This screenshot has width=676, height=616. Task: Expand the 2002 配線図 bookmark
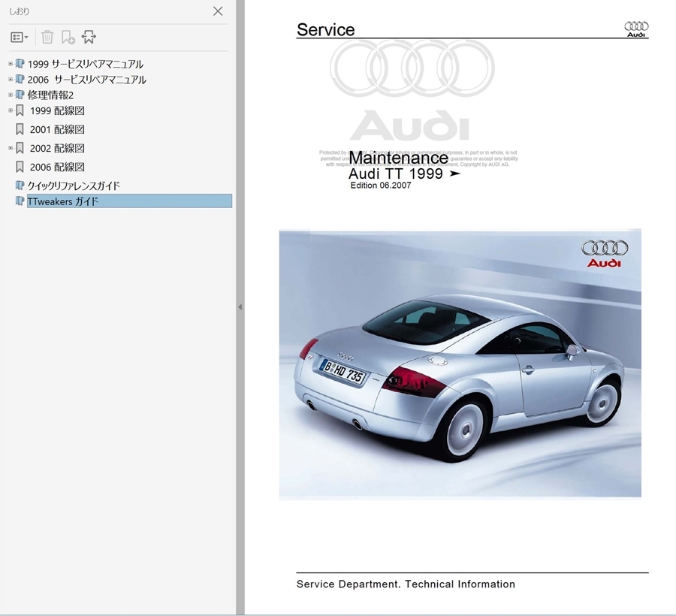[x=11, y=148]
